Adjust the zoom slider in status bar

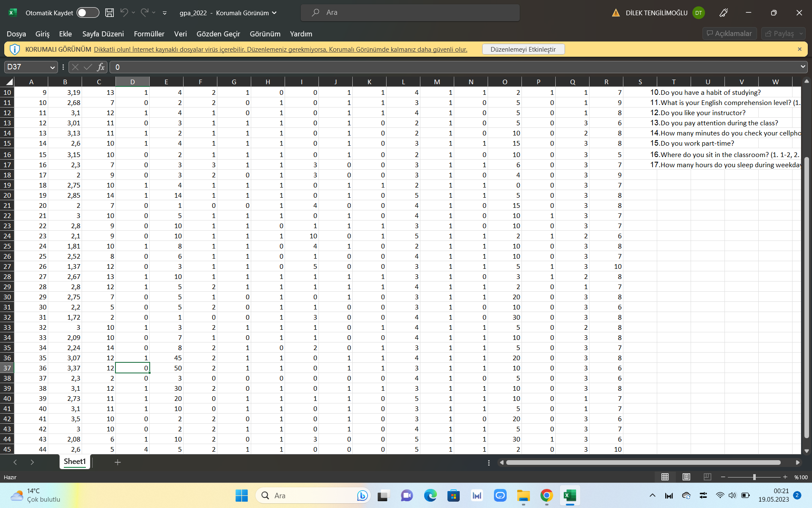(x=754, y=477)
